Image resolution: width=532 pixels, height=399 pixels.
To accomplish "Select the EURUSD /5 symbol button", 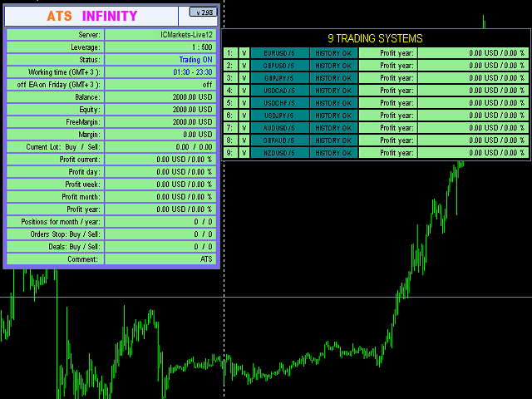I will coord(279,53).
